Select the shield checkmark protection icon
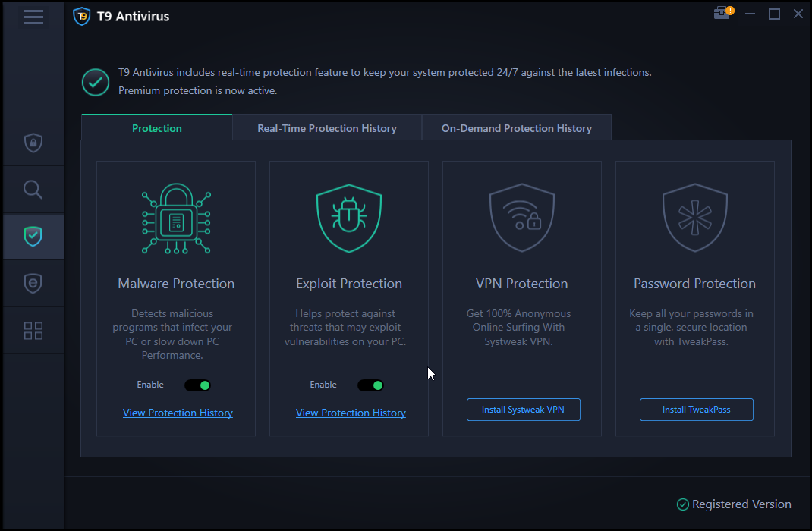The height and width of the screenshot is (531, 812). (33, 237)
